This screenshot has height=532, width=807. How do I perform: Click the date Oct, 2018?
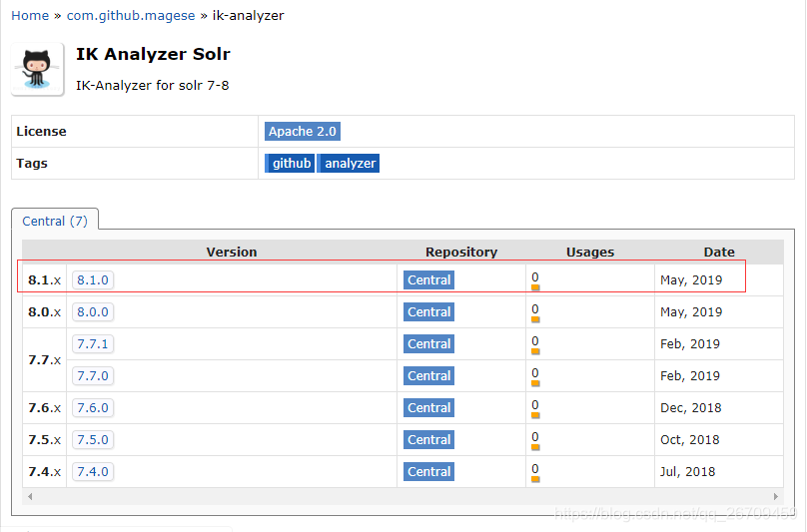pyautogui.click(x=690, y=440)
